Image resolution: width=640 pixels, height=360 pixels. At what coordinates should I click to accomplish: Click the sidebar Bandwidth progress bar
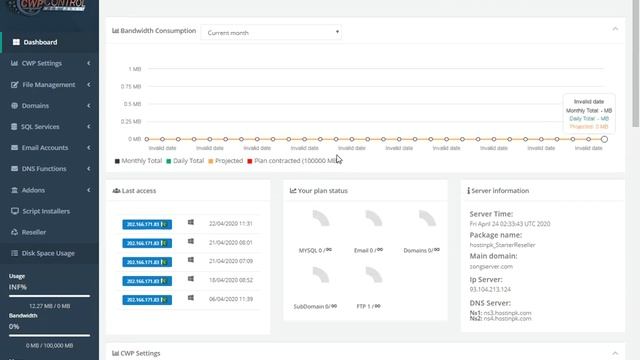(49, 336)
